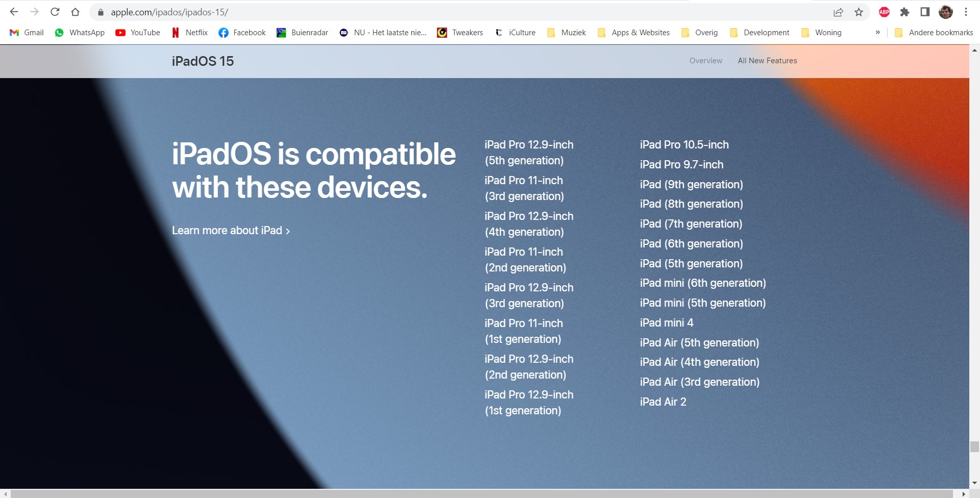Open the Chrome three-dot menu
This screenshot has height=498, width=980.
pyautogui.click(x=966, y=12)
